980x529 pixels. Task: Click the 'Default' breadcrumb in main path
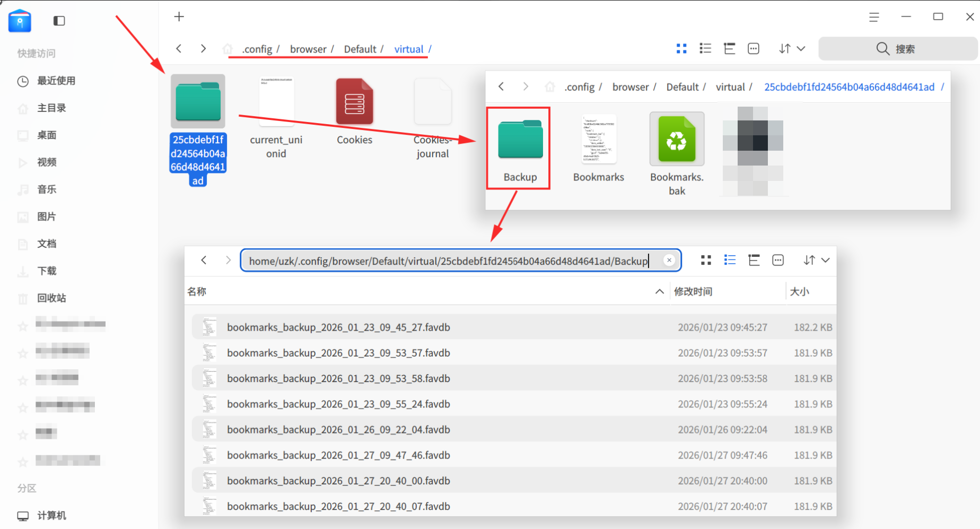pyautogui.click(x=360, y=49)
